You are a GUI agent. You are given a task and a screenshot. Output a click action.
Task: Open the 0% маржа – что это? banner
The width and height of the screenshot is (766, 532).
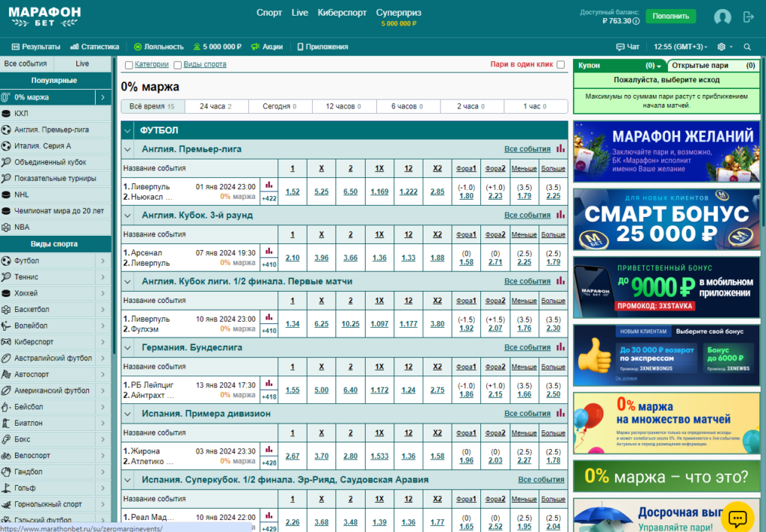pyautogui.click(x=667, y=477)
